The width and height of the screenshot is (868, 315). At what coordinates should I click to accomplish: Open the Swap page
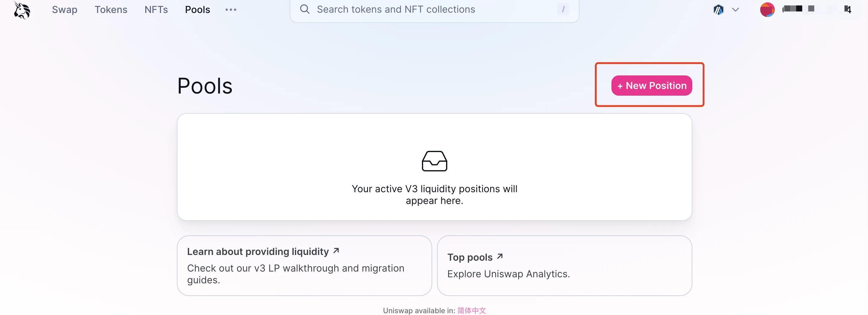pos(64,9)
